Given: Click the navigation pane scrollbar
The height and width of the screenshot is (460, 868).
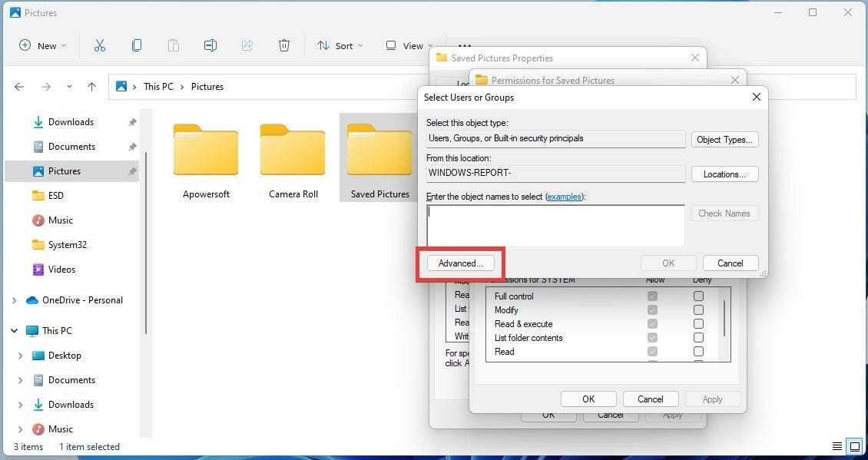Looking at the screenshot, I should (146, 243).
